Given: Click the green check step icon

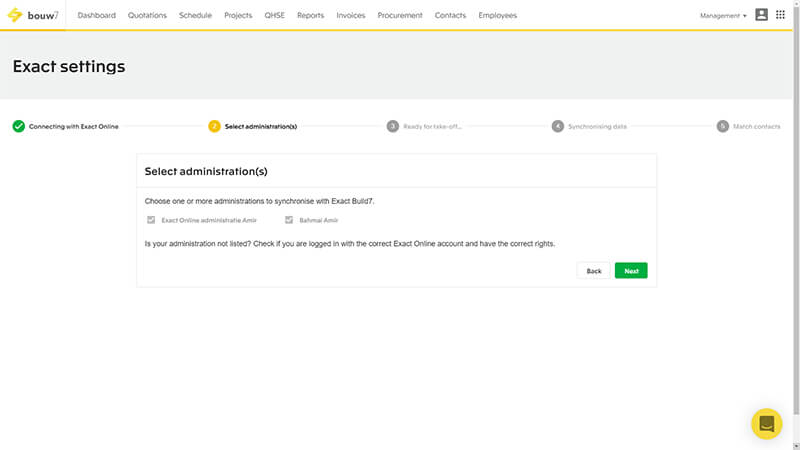Looking at the screenshot, I should pyautogui.click(x=19, y=126).
